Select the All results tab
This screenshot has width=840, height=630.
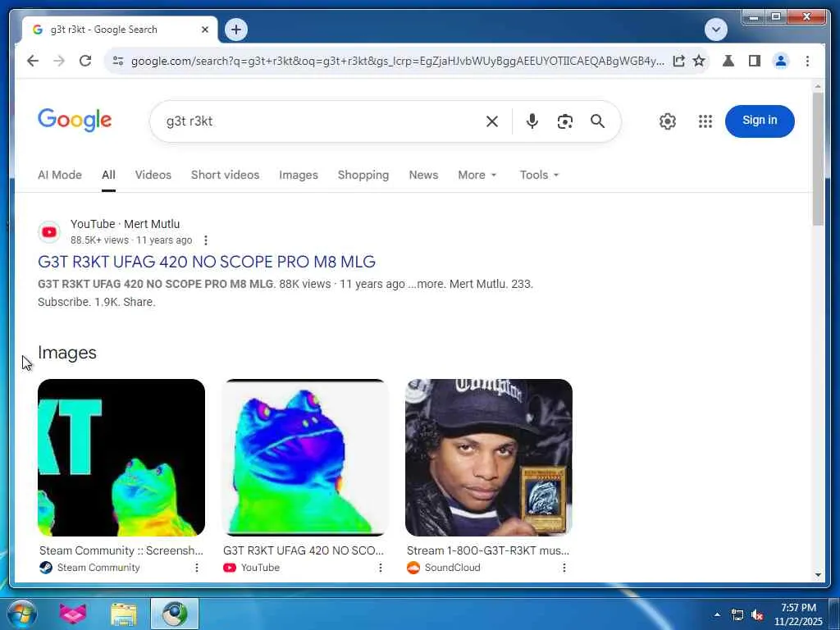pyautogui.click(x=108, y=176)
